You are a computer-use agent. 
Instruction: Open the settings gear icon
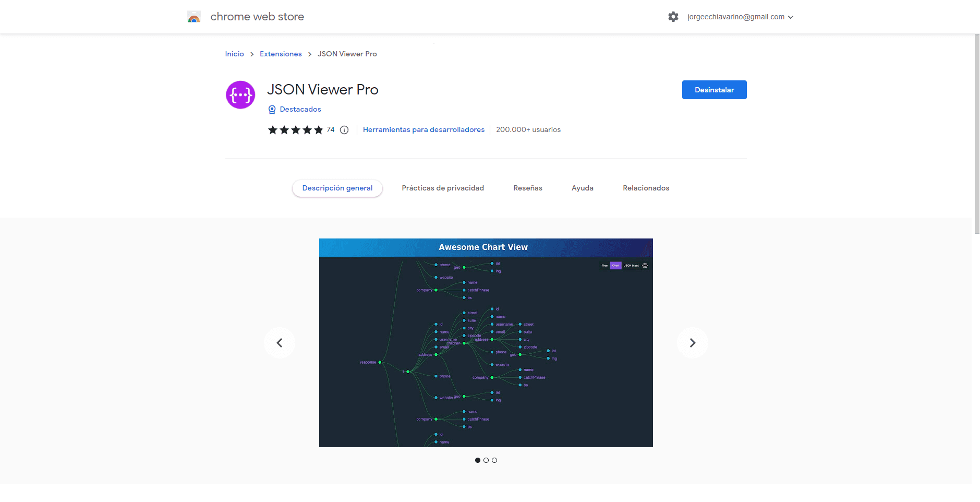coord(673,17)
